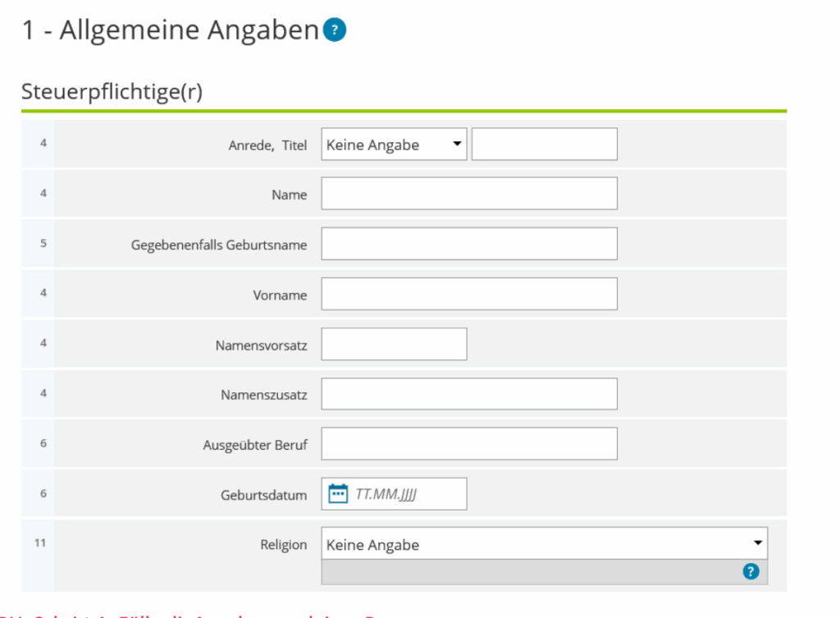Select the Vorname text box
The height and width of the screenshot is (618, 840).
(x=468, y=295)
